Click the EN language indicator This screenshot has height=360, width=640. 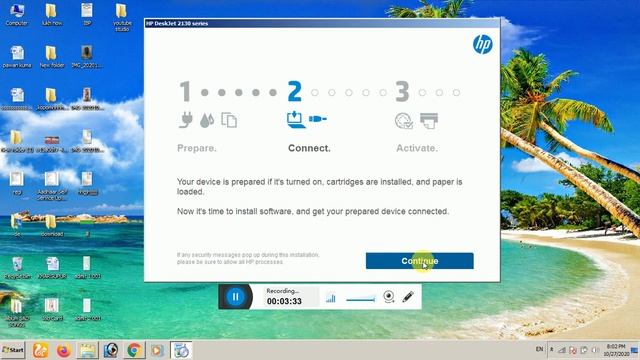click(539, 349)
